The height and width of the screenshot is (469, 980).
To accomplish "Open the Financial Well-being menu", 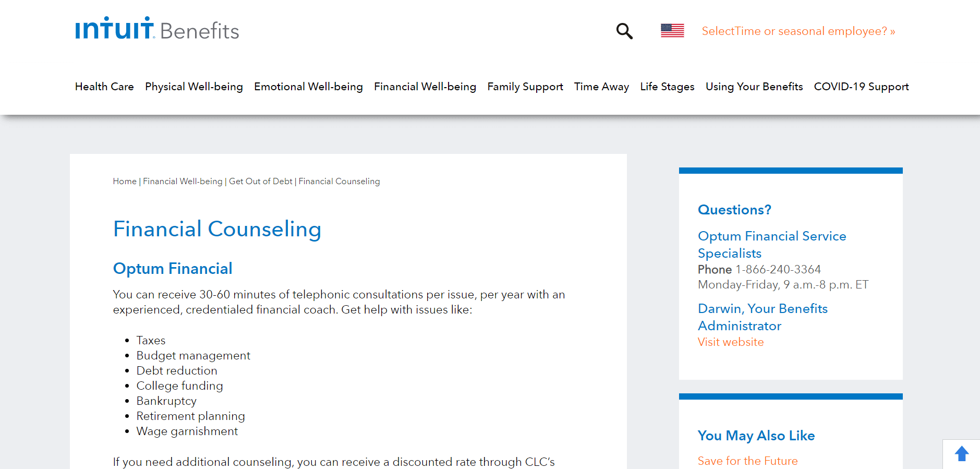I will (425, 87).
